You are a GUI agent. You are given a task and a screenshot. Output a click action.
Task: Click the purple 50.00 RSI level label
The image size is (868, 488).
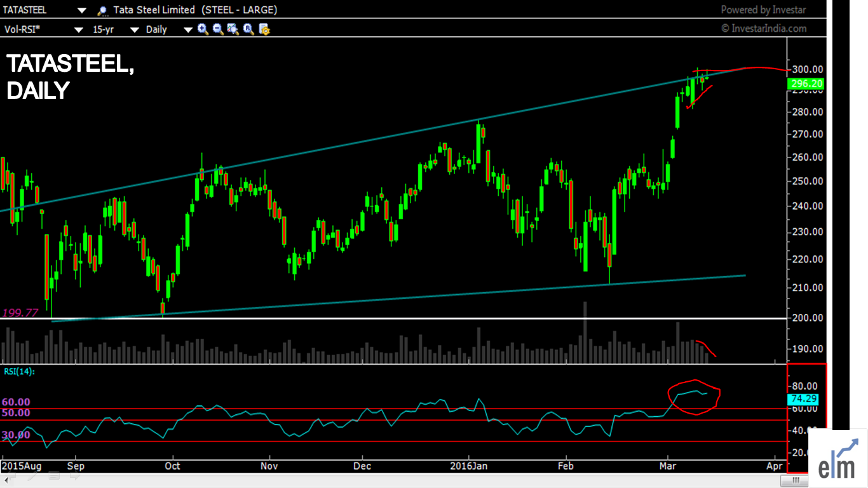pos(16,412)
